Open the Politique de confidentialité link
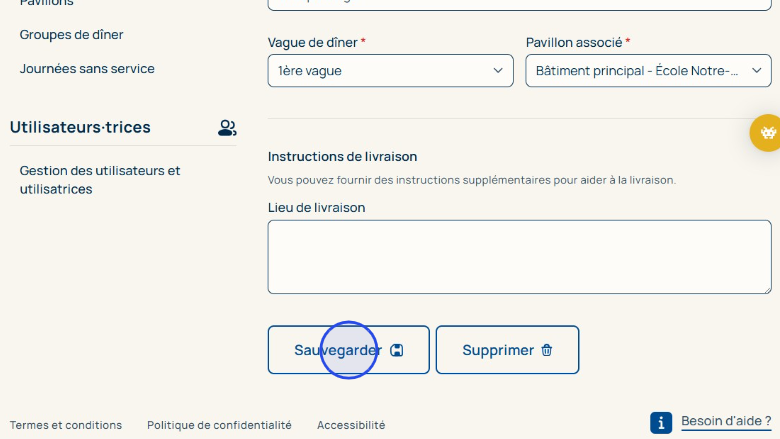 (x=219, y=425)
